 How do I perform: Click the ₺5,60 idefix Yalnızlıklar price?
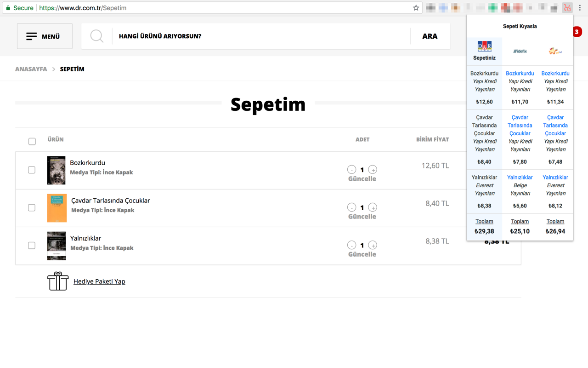tap(520, 206)
